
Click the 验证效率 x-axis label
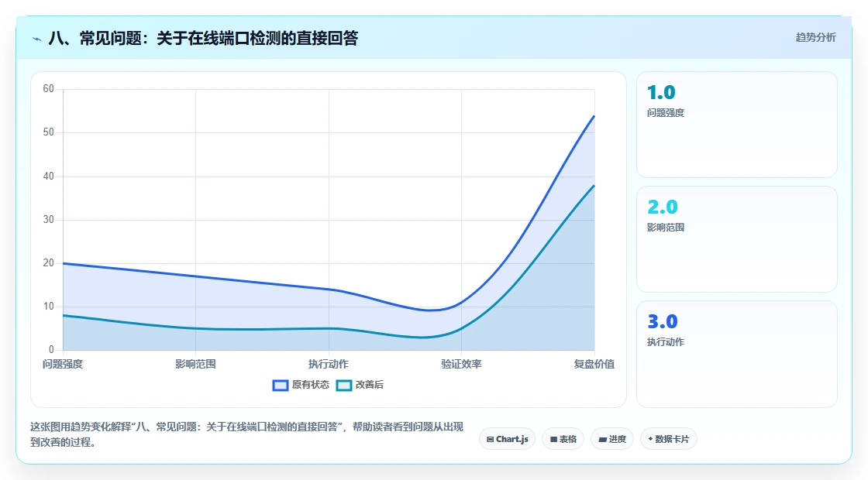point(461,364)
